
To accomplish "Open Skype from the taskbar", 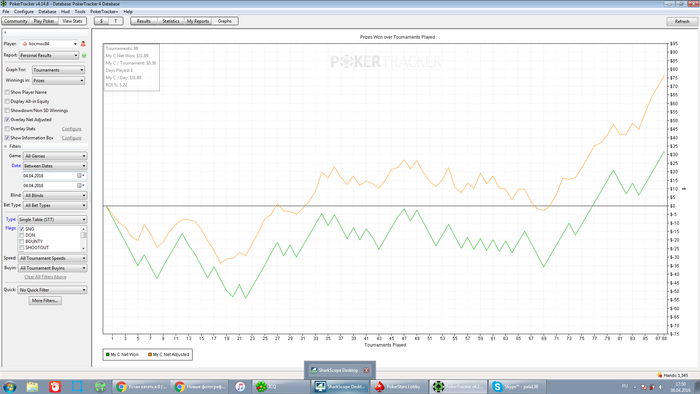I will [x=517, y=386].
